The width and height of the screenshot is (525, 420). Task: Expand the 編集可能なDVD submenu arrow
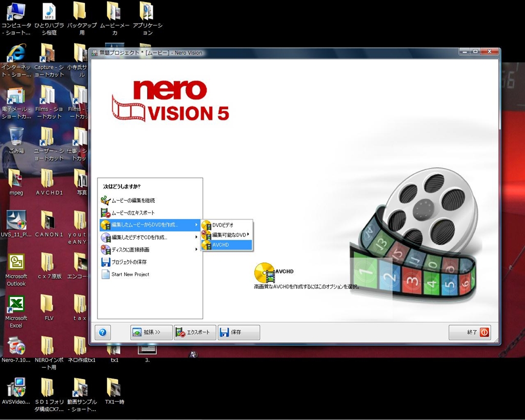tap(248, 235)
